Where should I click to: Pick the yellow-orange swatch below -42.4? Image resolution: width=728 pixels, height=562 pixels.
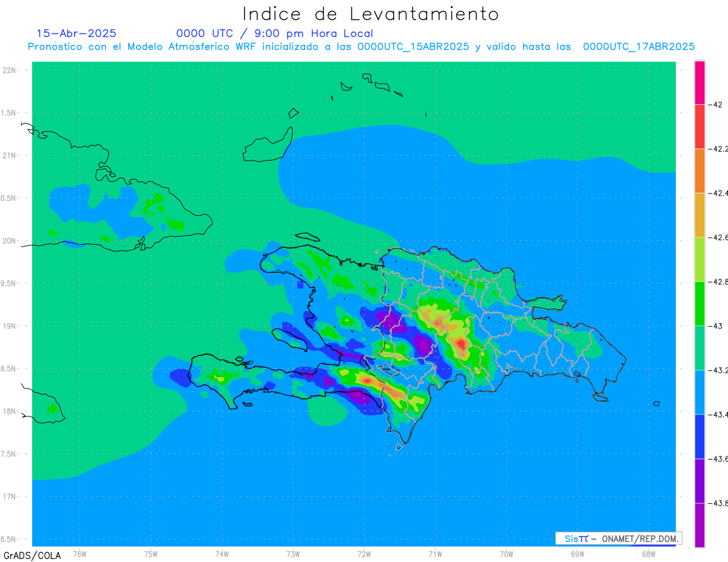[699, 215]
